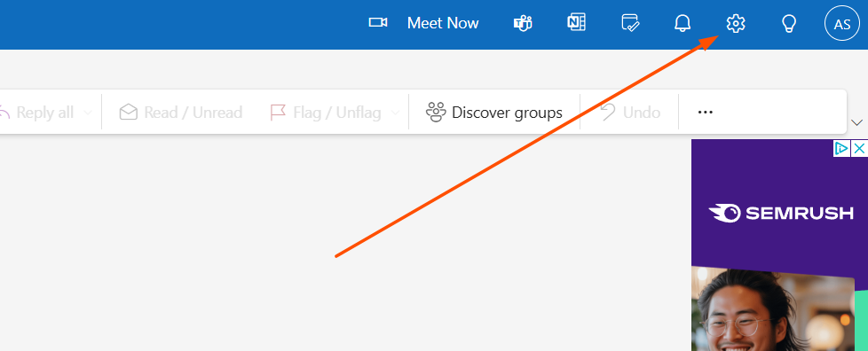Viewport: 868px width, 351px height.
Task: Click the Undo arrow icon
Action: point(608,113)
